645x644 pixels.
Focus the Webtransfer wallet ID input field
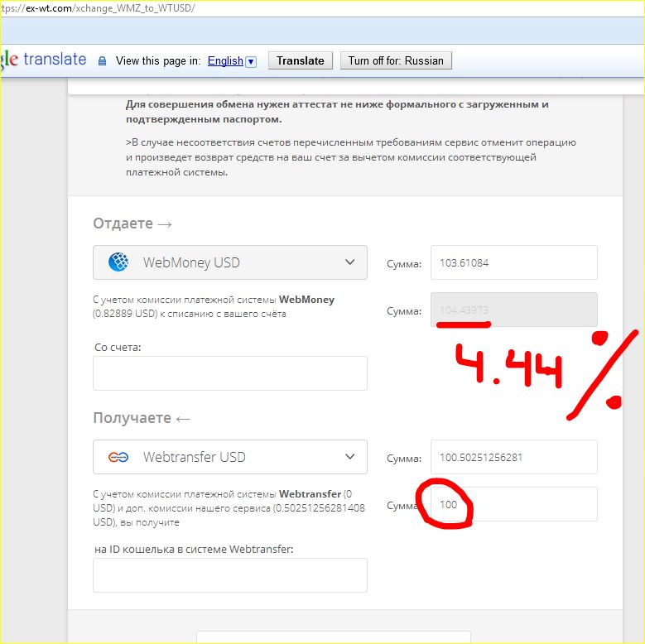(x=230, y=575)
